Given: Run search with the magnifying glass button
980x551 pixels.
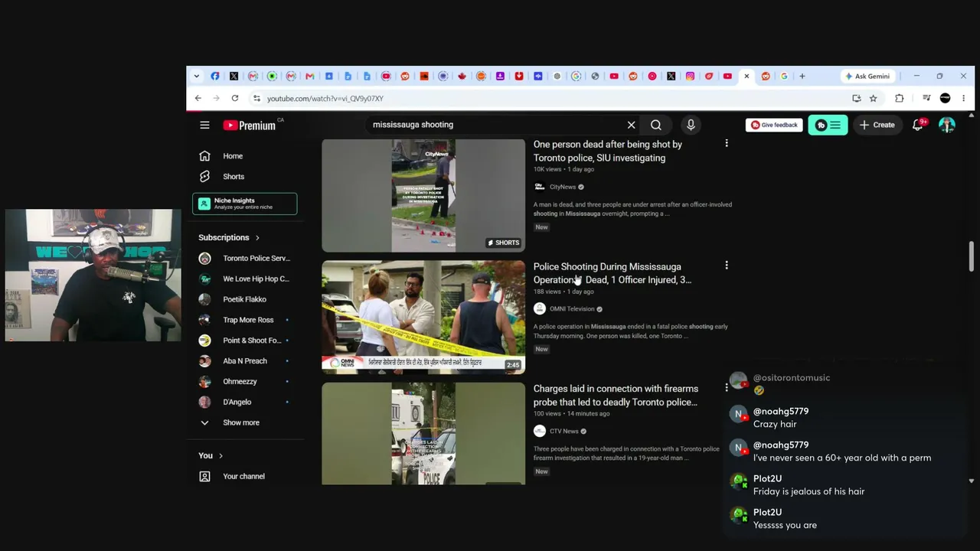Looking at the screenshot, I should click(656, 125).
